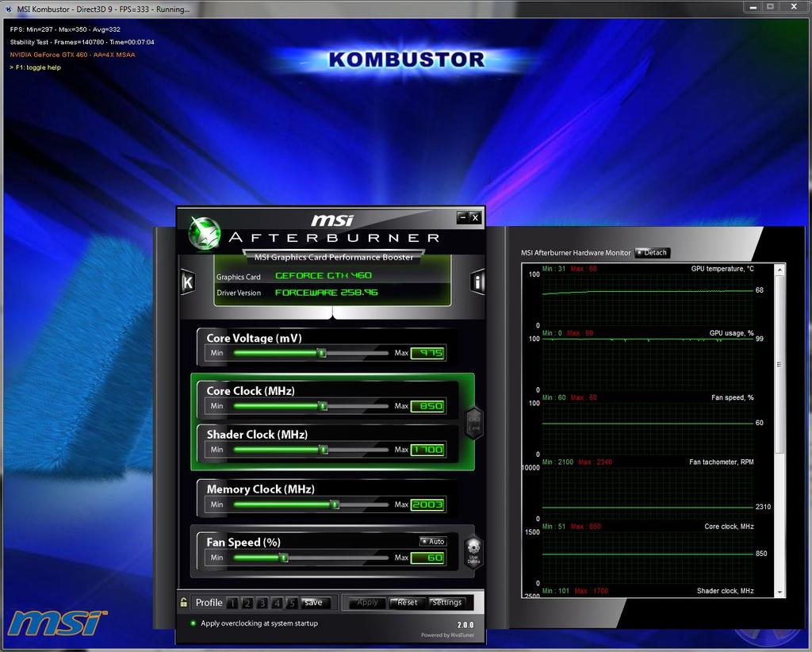Toggle Auto fan speed mode
The image size is (812, 652).
pyautogui.click(x=433, y=542)
